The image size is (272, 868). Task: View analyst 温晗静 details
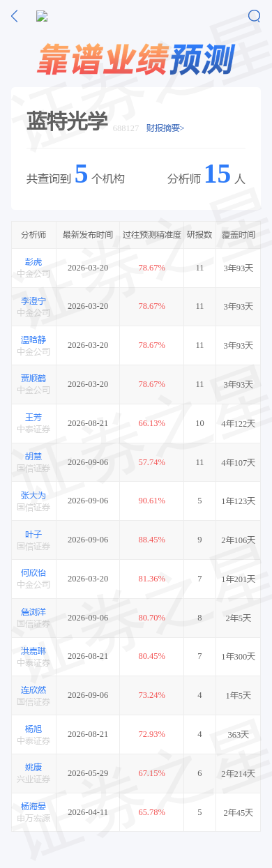coord(33,340)
